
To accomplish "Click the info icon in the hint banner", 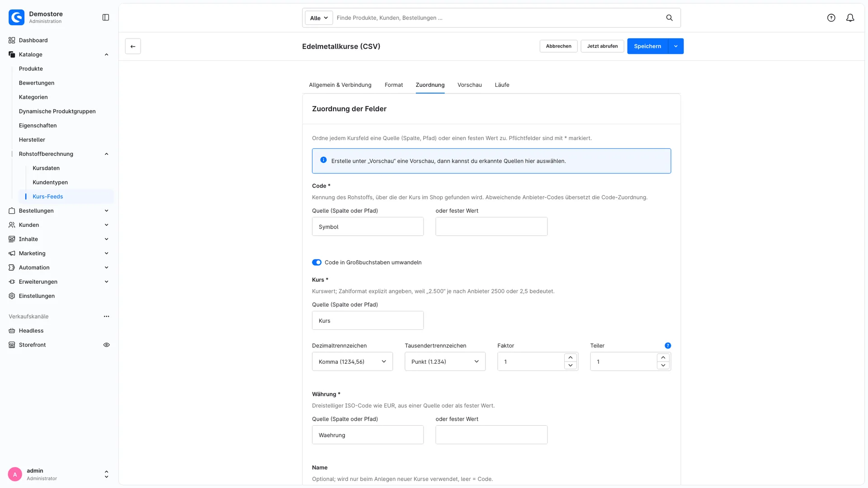I will (323, 160).
